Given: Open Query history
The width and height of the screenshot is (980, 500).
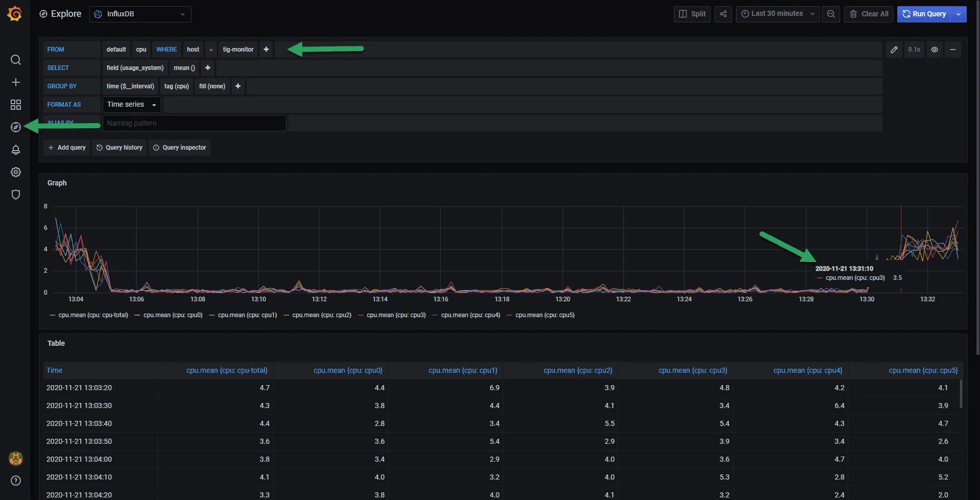Looking at the screenshot, I should point(119,148).
